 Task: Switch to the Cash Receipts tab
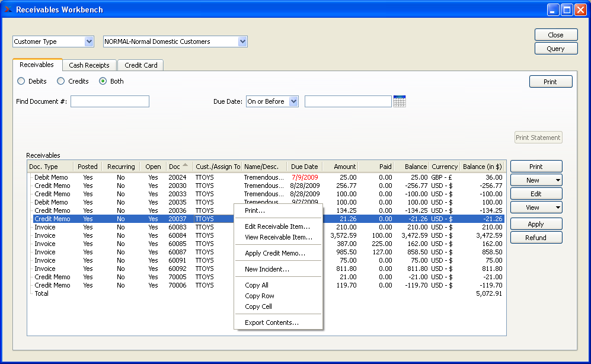click(x=89, y=65)
